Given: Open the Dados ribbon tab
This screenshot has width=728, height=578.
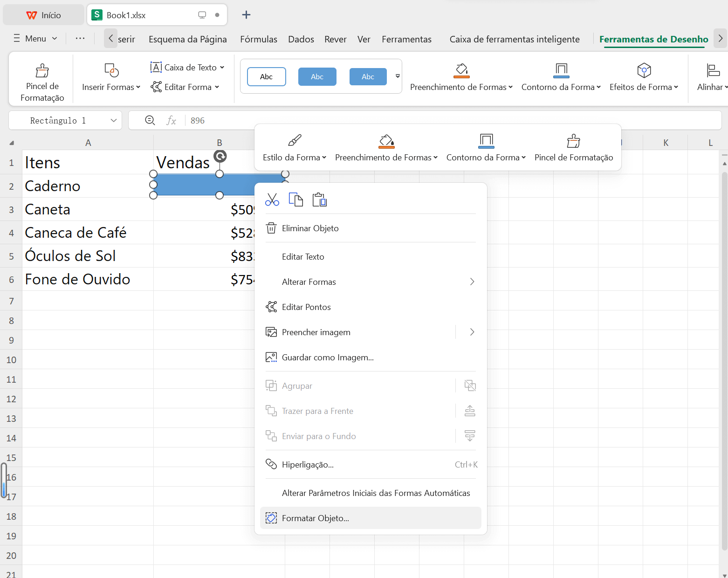Looking at the screenshot, I should 301,39.
